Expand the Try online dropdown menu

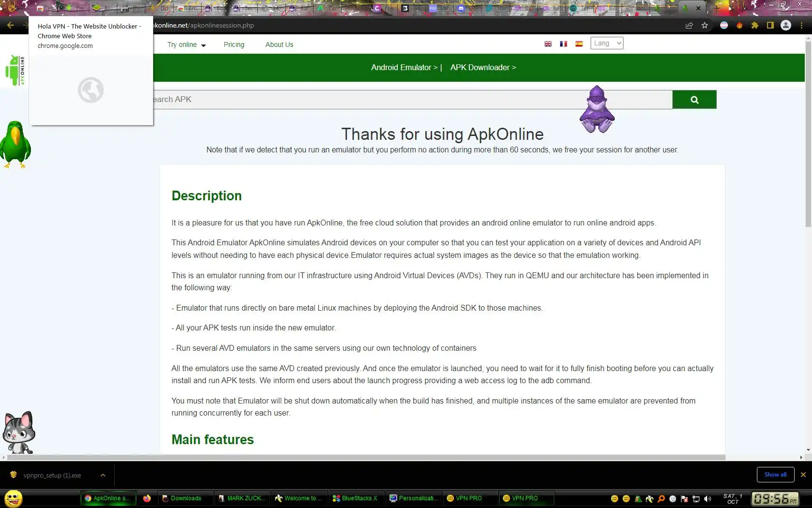(x=187, y=45)
